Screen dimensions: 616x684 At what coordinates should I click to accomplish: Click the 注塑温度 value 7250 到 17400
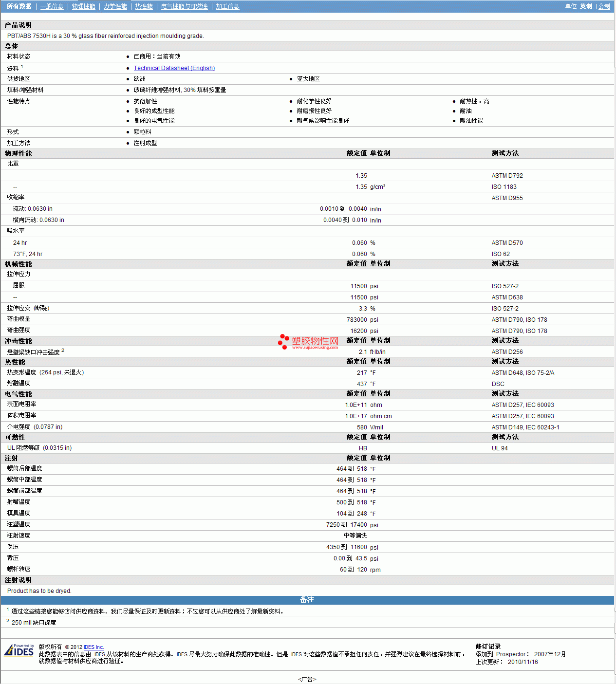(x=347, y=525)
